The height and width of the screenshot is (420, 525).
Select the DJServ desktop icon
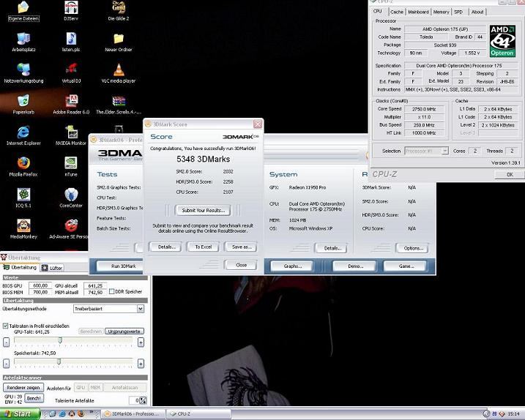(71, 11)
